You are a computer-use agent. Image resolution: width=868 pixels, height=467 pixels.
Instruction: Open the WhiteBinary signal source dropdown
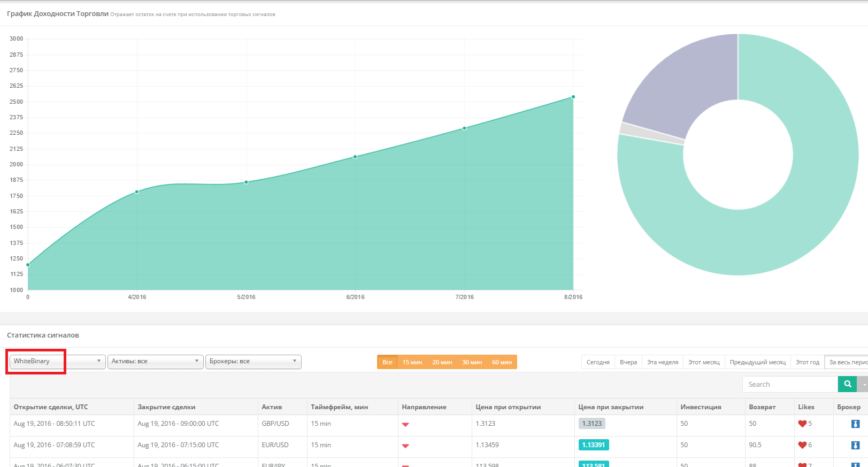(57, 362)
